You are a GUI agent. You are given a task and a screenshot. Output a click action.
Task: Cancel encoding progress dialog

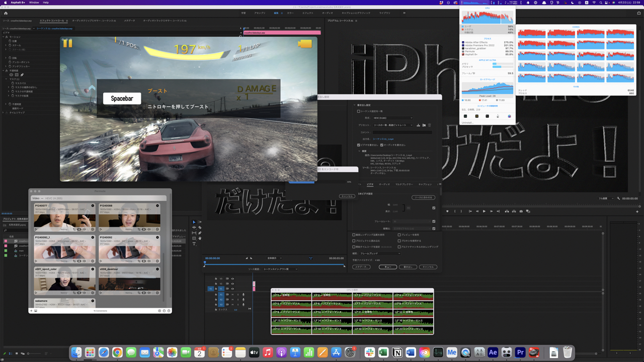point(347,196)
